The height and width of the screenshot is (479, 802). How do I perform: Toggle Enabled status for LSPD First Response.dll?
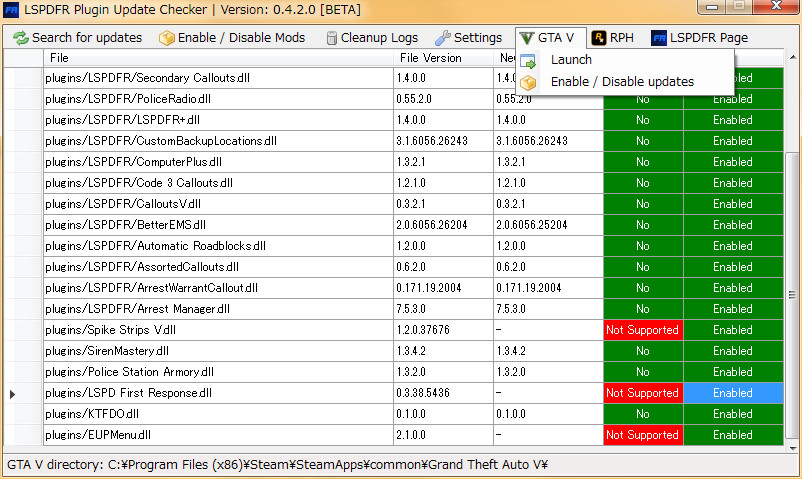[x=733, y=393]
